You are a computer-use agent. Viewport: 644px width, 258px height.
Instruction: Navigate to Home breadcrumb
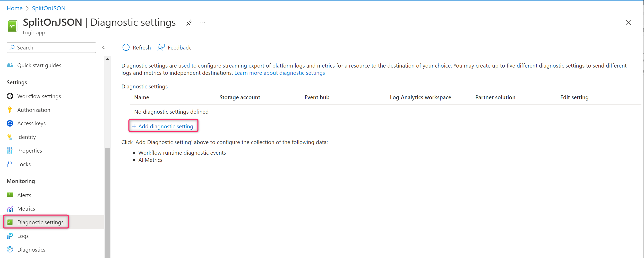point(15,8)
